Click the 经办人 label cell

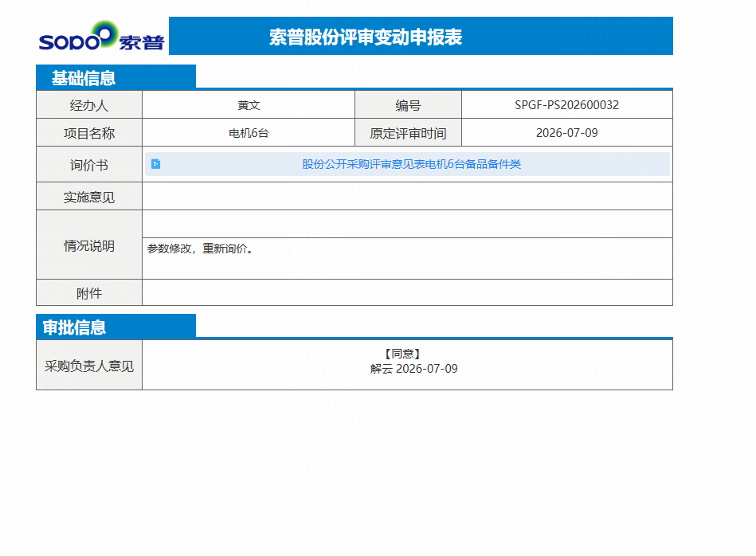tap(89, 104)
